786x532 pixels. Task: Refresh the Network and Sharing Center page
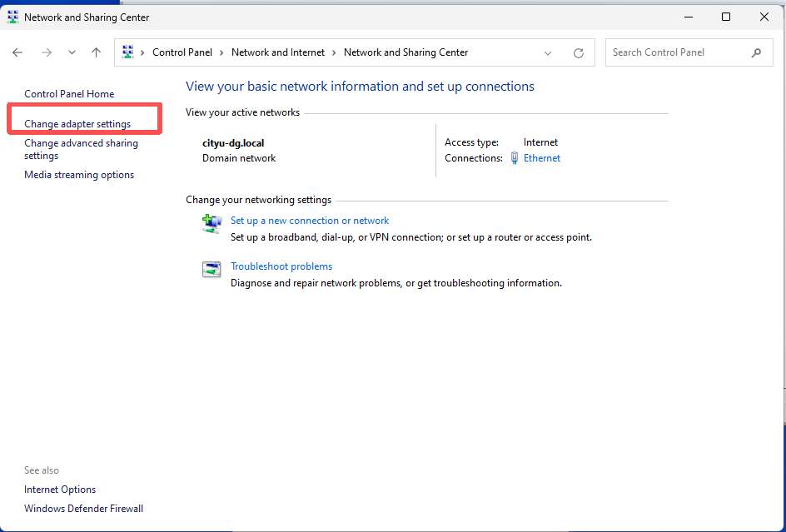(x=579, y=52)
